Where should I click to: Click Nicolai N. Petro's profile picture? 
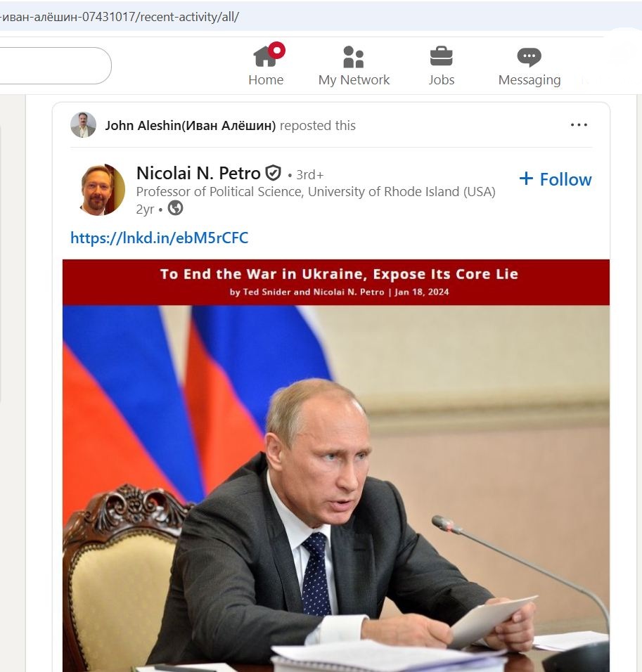tap(101, 189)
